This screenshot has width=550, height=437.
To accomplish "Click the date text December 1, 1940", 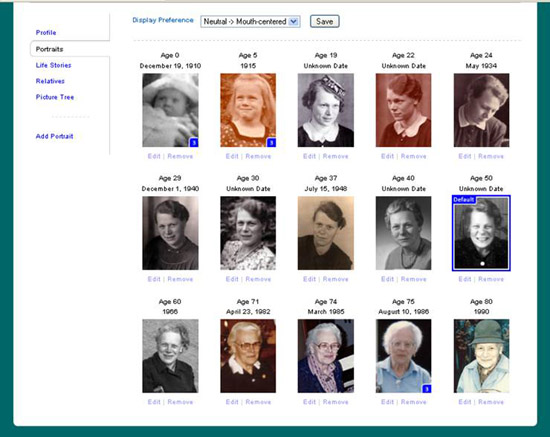I will point(170,189).
